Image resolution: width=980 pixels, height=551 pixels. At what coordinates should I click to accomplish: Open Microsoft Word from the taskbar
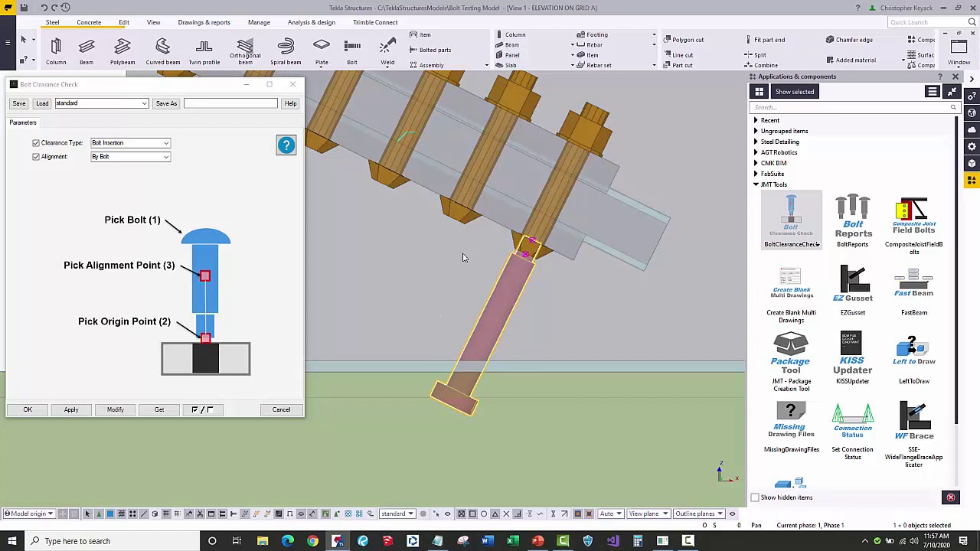coord(488,541)
